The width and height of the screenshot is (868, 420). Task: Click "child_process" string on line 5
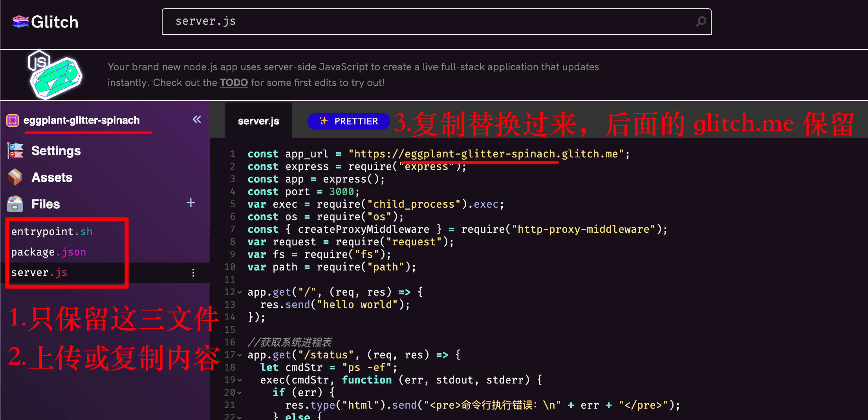tap(414, 204)
